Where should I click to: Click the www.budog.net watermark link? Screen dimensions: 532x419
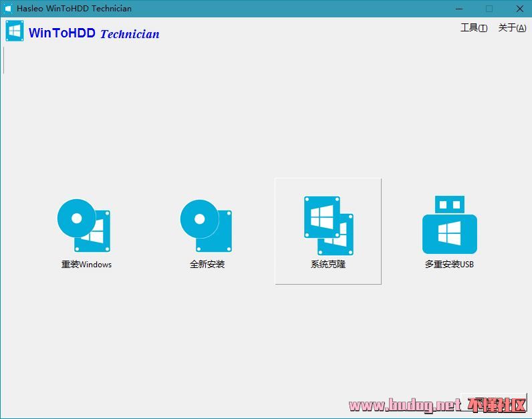point(405,405)
